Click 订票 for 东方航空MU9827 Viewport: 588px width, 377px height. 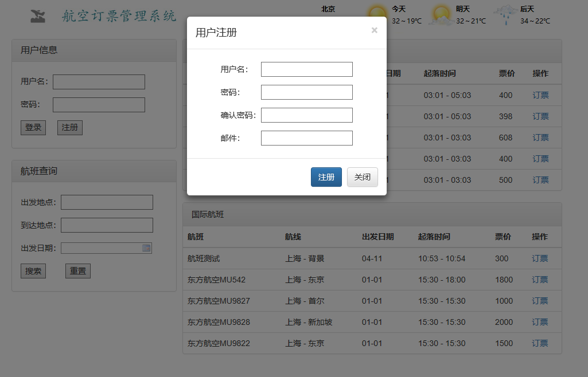(540, 301)
